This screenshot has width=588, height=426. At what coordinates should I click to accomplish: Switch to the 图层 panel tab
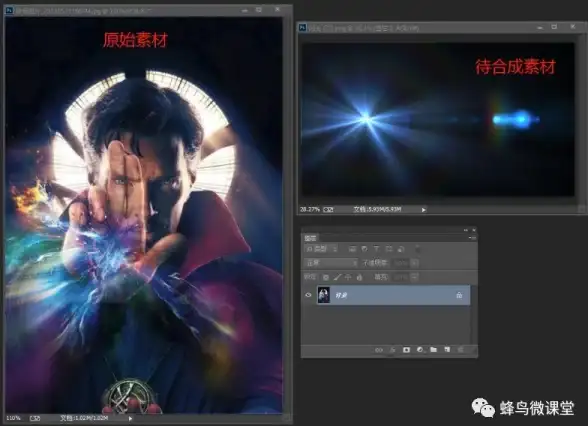[x=310, y=238]
